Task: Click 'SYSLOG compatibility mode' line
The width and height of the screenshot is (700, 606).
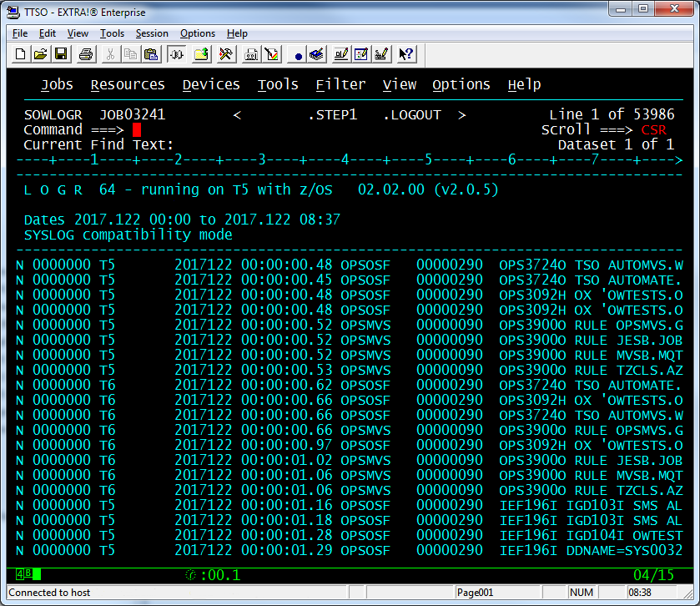Action: [x=128, y=235]
